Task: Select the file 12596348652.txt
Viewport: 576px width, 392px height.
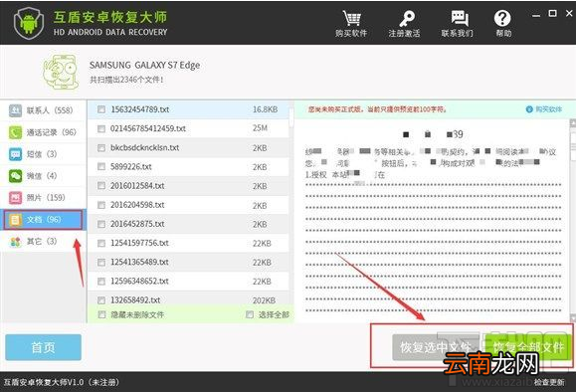Action: (x=139, y=282)
